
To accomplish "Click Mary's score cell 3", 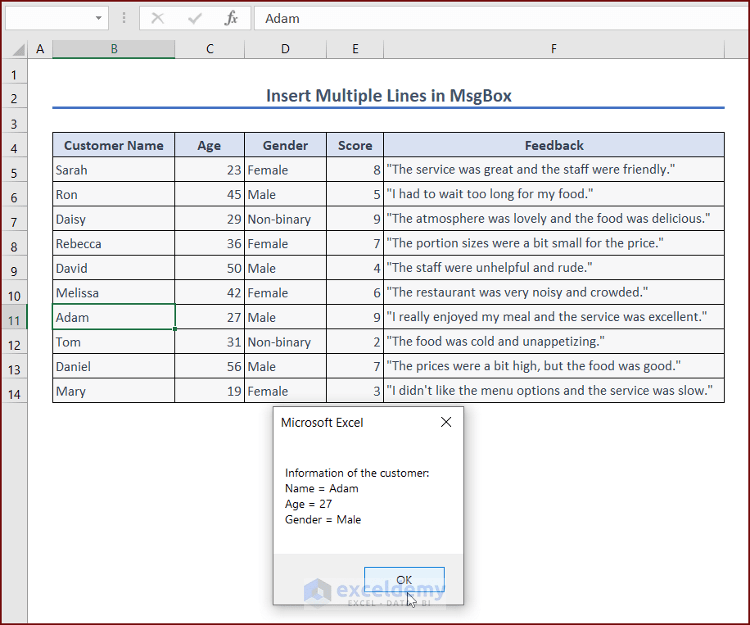I will [355, 391].
